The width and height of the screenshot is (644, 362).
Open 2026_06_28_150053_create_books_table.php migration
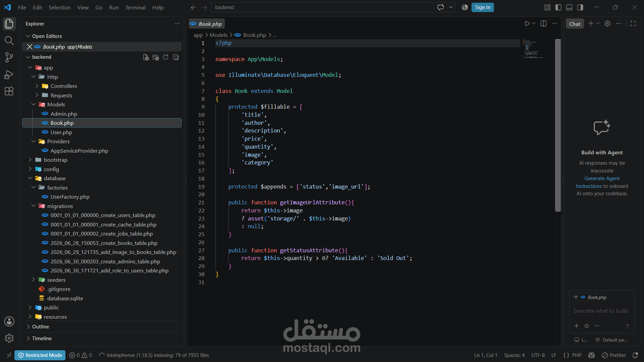pos(104,243)
